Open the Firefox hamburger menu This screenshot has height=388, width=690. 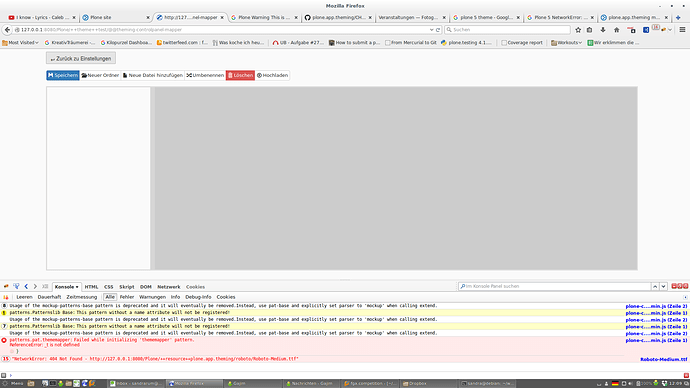pos(682,29)
